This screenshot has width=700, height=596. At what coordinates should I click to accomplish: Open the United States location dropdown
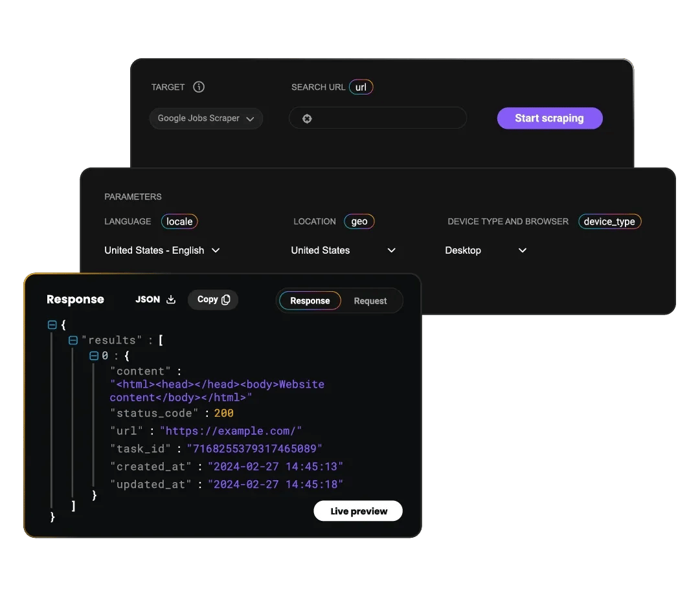point(343,250)
